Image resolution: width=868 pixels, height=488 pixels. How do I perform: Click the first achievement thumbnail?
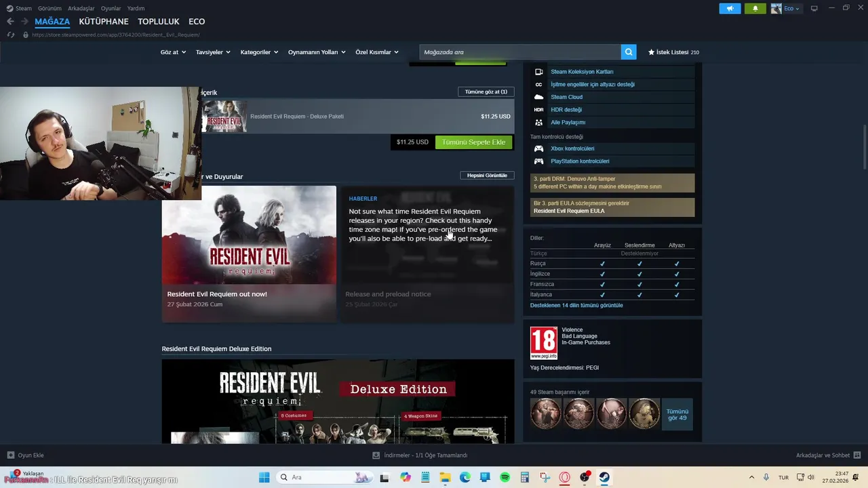546,415
